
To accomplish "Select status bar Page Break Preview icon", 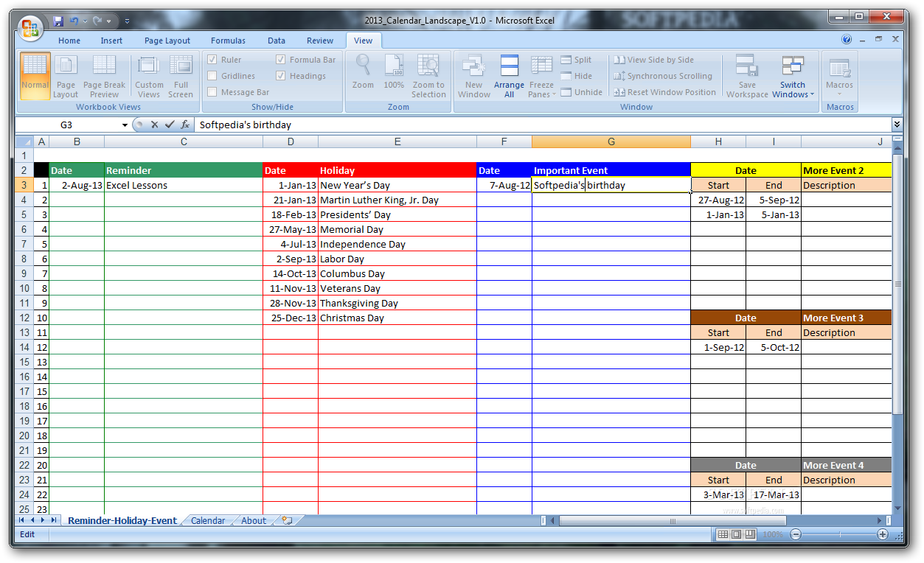I will [x=749, y=534].
